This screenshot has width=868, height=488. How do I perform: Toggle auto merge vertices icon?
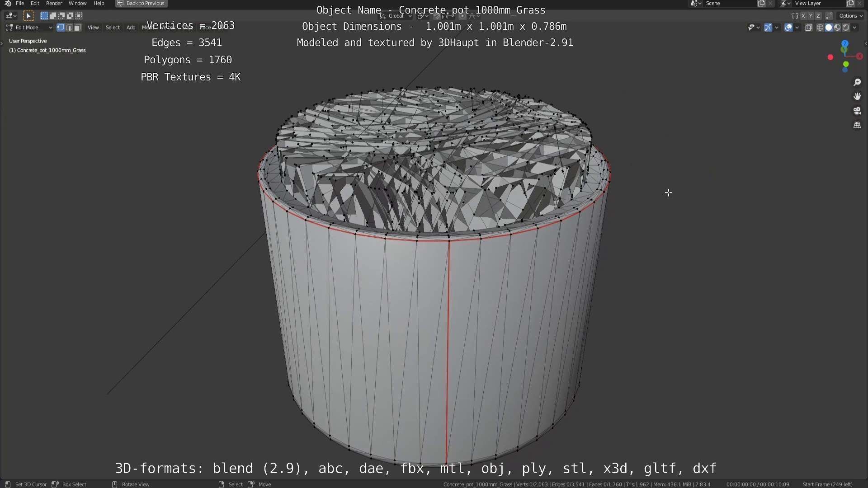point(829,16)
